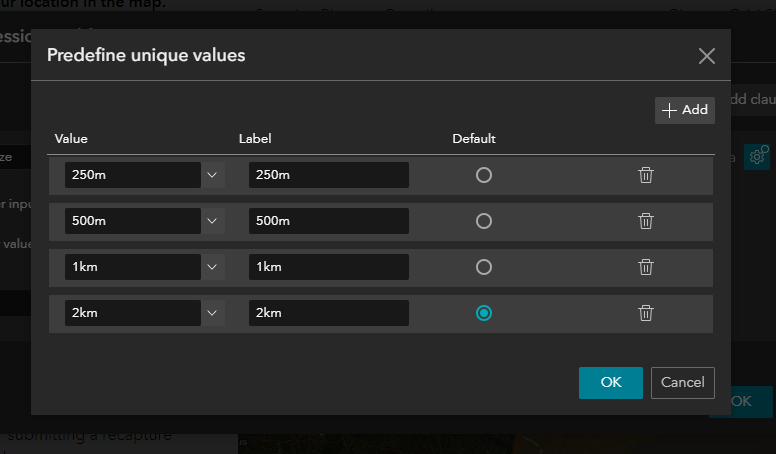
Task: Add a new unique value
Action: [x=685, y=110]
